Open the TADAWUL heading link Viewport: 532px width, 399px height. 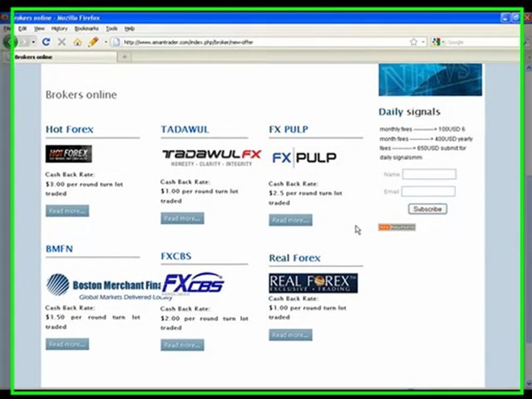coord(185,129)
